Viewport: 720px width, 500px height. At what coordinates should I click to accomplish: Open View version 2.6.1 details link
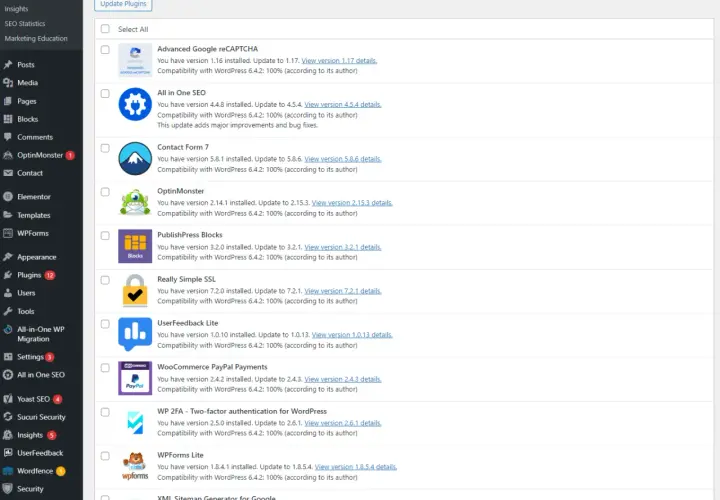pyautogui.click(x=343, y=423)
